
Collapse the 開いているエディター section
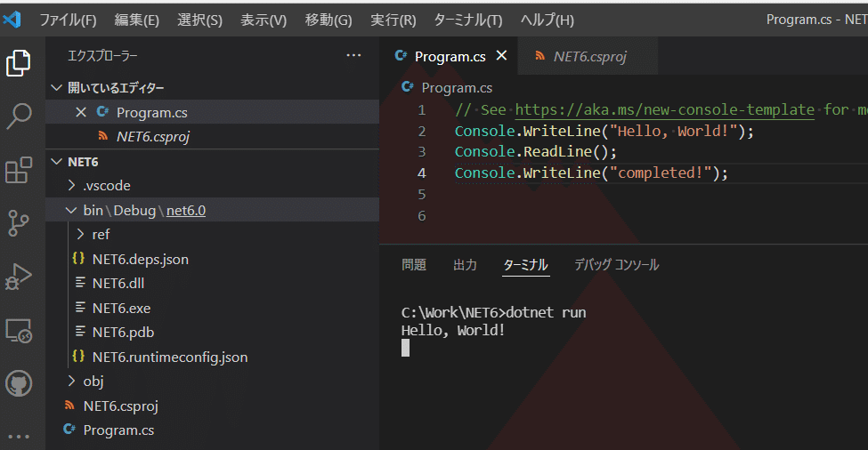pyautogui.click(x=56, y=87)
